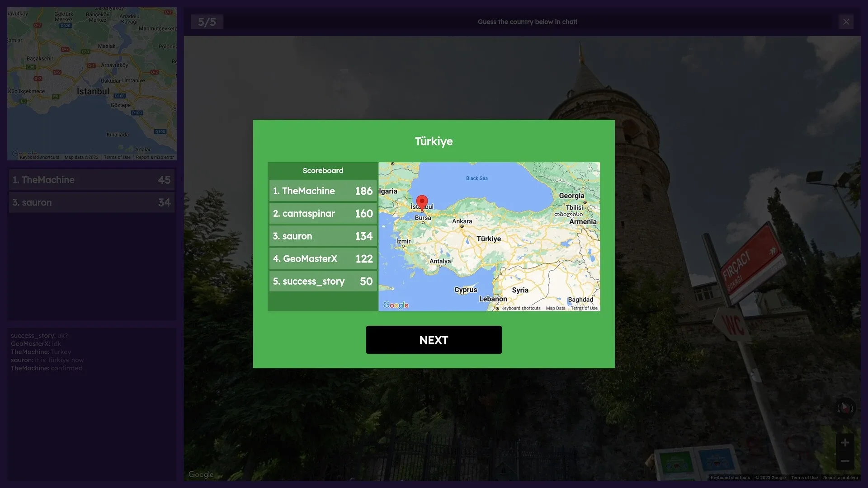Click the 5/5 round counter
868x488 pixels.
207,22
